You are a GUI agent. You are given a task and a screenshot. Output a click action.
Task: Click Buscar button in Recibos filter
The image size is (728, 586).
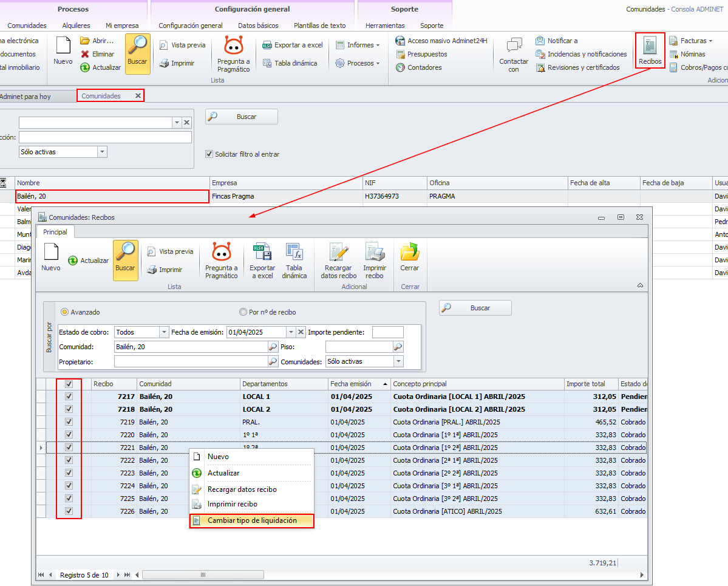point(475,308)
